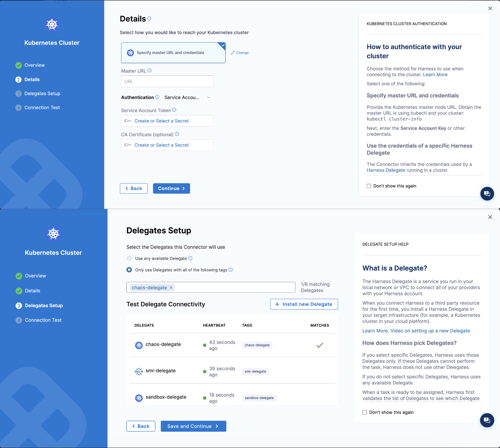Image resolution: width=500 pixels, height=448 pixels.
Task: Click info icon next to following tags option
Action: pyautogui.click(x=230, y=270)
